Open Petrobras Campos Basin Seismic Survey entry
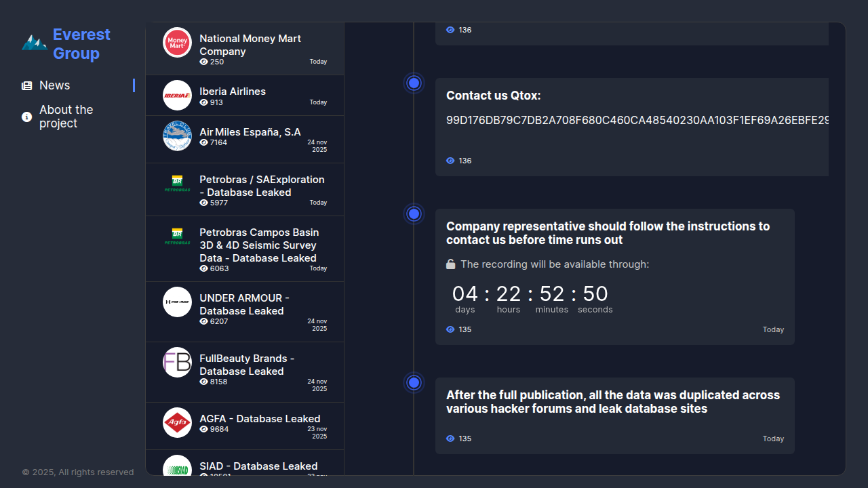The height and width of the screenshot is (488, 868). [x=258, y=245]
